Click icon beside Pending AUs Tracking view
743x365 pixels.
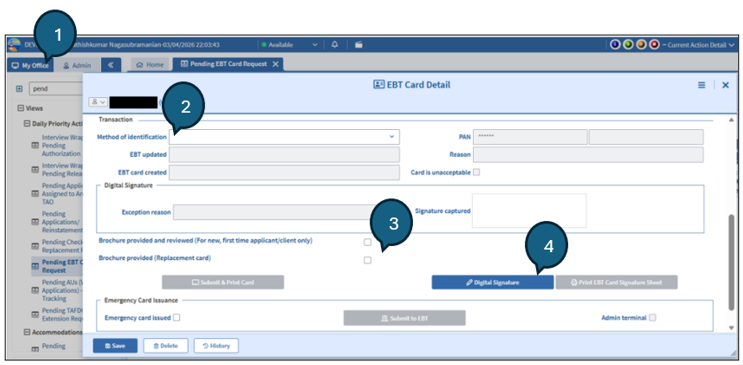coord(35,290)
